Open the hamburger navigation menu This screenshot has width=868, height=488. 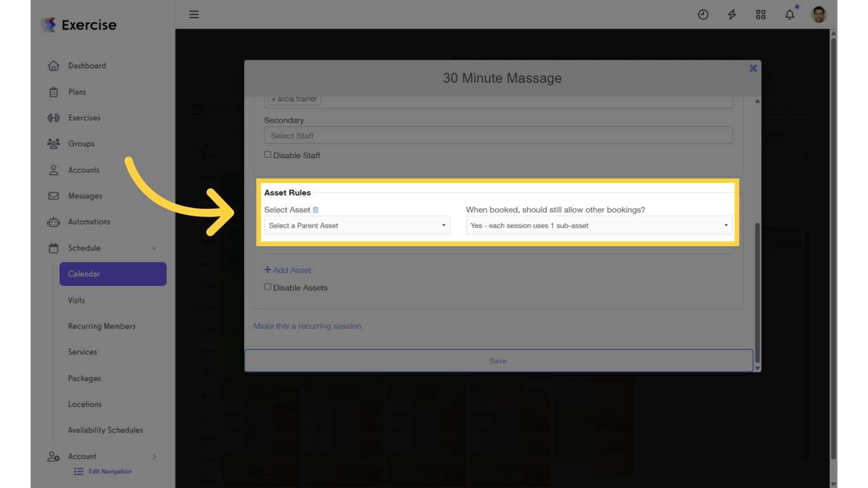tap(194, 14)
